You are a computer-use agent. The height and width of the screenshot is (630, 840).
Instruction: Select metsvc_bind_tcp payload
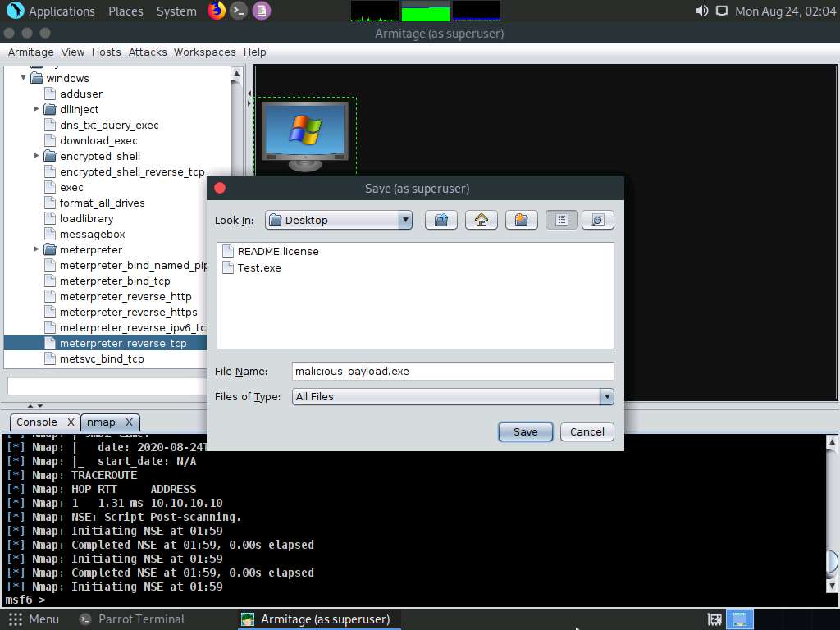(102, 358)
